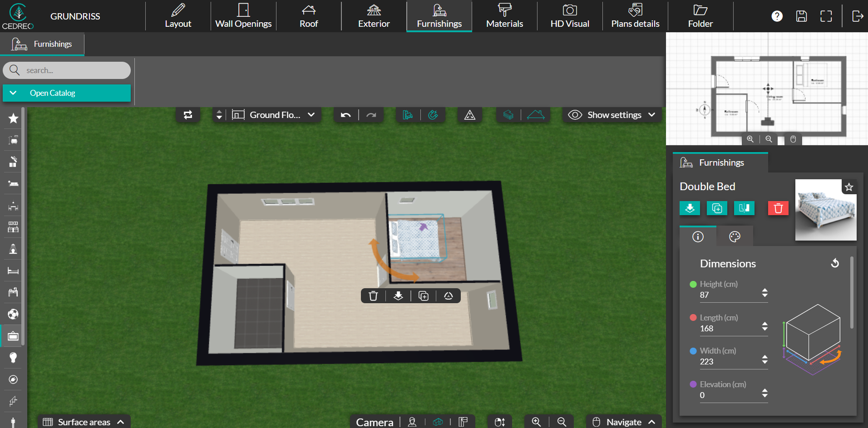Reset dimensions with the revert arrow
This screenshot has height=428, width=868.
(834, 263)
